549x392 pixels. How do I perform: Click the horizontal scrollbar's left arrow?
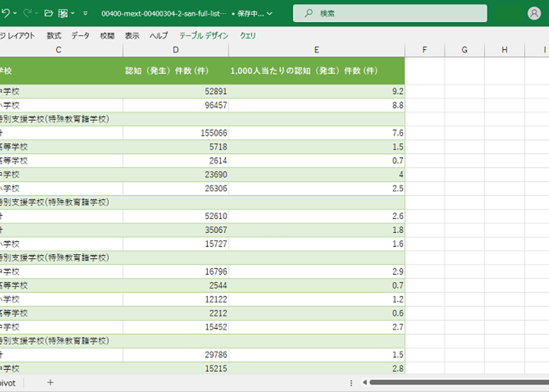point(365,382)
